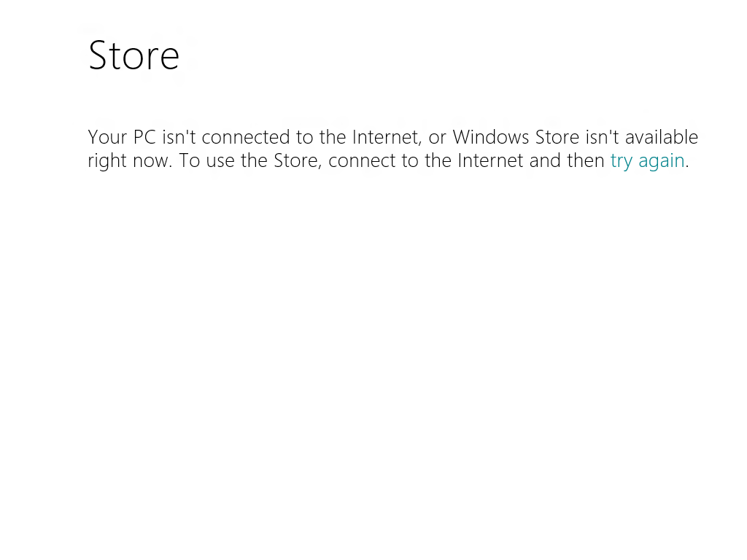Image resolution: width=747 pixels, height=560 pixels.
Task: Click the word "Windows" in the message
Action: pos(491,137)
